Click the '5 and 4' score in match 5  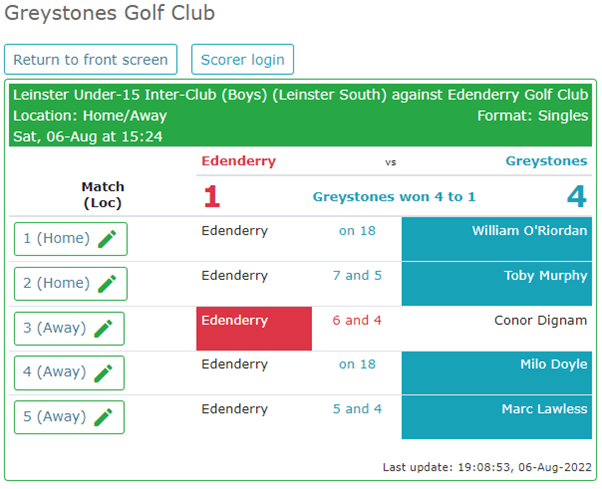click(x=357, y=409)
